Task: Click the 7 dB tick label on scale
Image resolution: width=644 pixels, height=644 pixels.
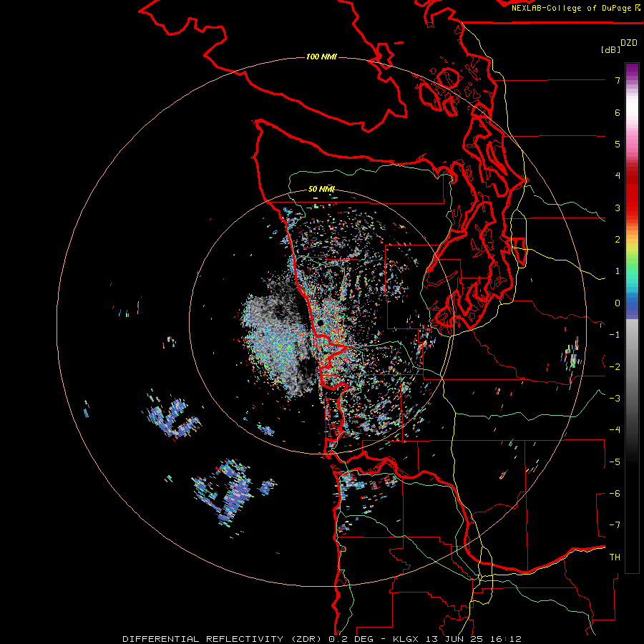Action: pyautogui.click(x=618, y=80)
